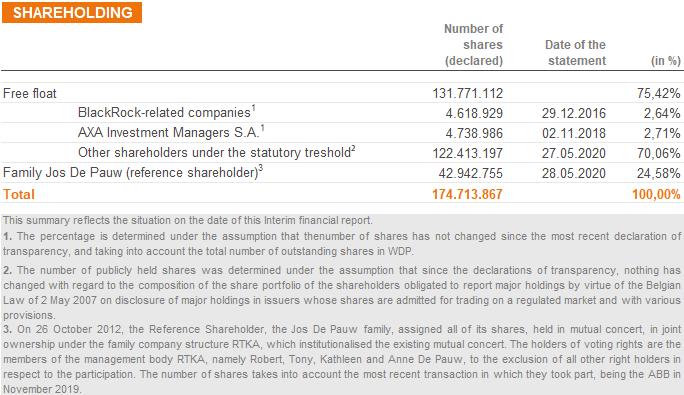
Task: Select AXA Investment Managers S.A. row label
Action: pos(171,132)
